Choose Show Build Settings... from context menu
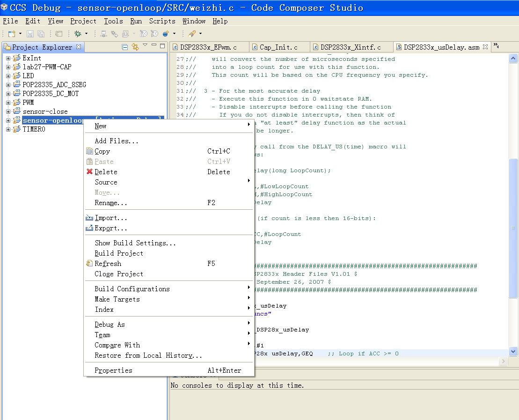Viewport: 519px width, 420px height. tap(169, 243)
